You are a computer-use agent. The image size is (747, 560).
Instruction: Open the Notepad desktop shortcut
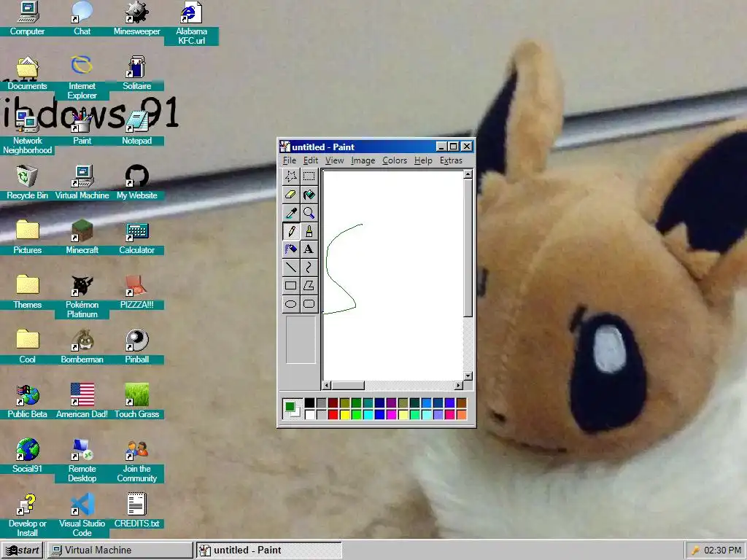pos(136,128)
